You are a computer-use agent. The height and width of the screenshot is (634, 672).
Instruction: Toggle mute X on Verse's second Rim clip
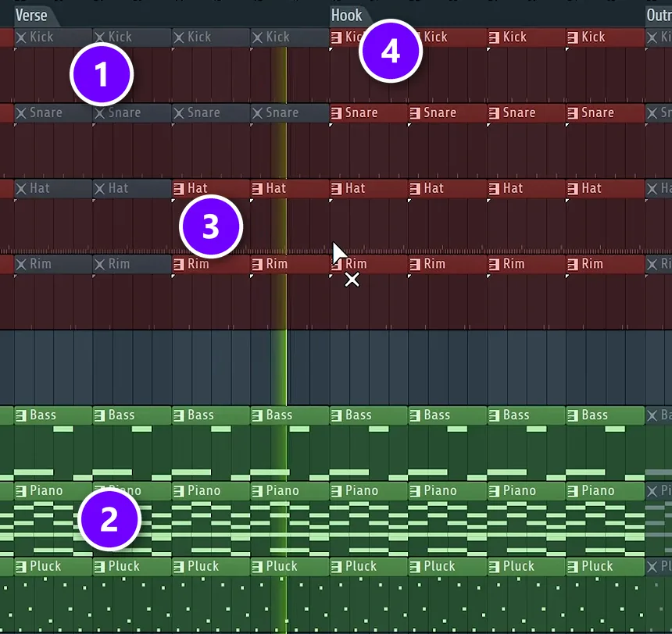pos(99,265)
